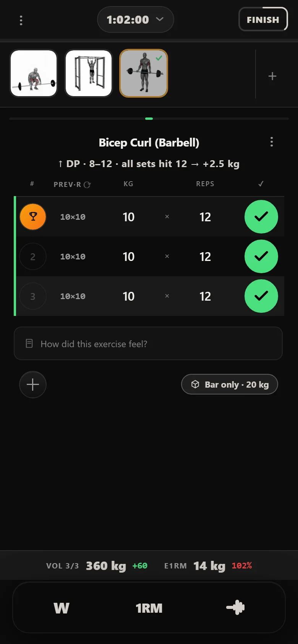Select the pull-up exercise thumbnail
The height and width of the screenshot is (644, 298).
(89, 73)
